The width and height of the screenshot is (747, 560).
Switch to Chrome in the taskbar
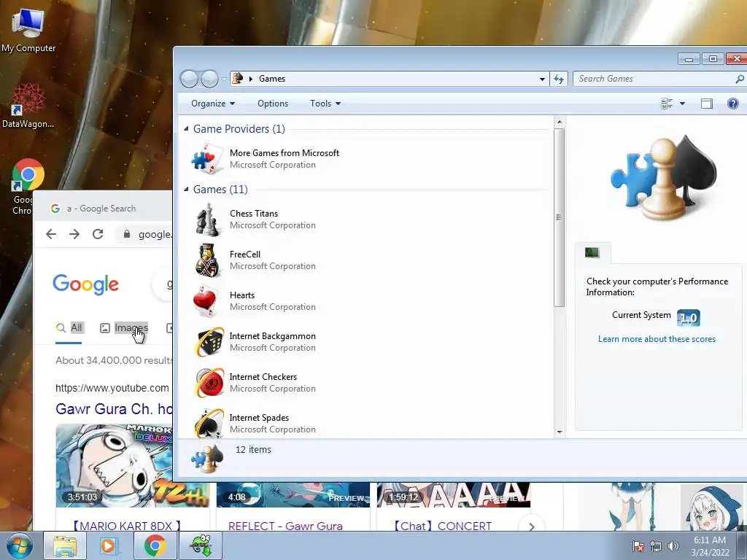[x=155, y=545]
